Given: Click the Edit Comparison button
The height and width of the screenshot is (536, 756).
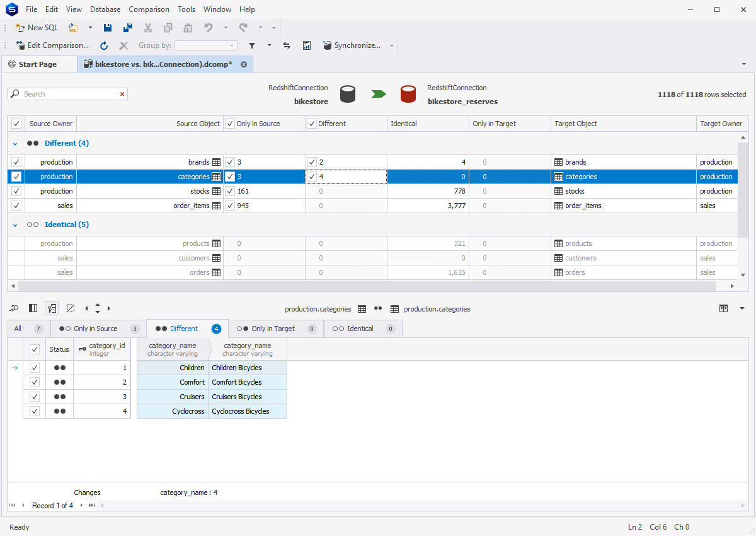Looking at the screenshot, I should coord(54,45).
